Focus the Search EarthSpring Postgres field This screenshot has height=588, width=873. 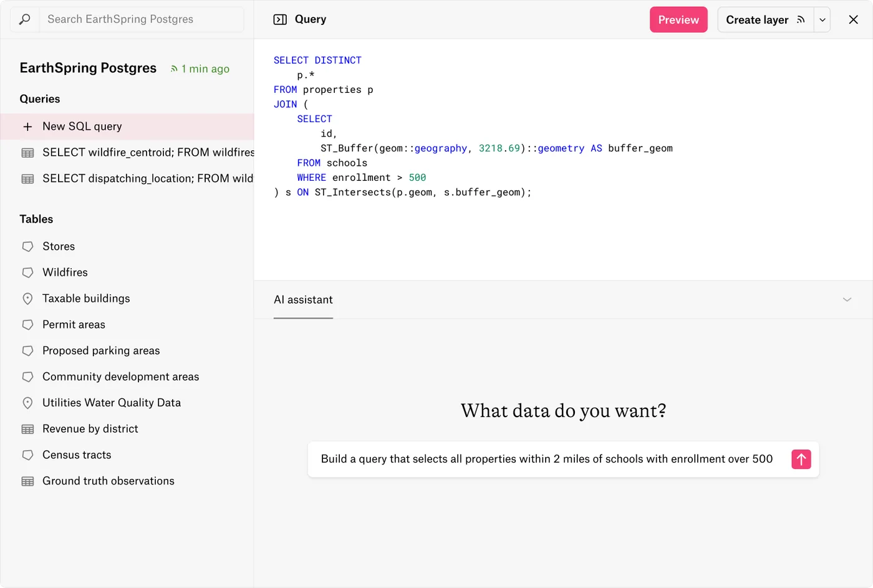pyautogui.click(x=142, y=19)
